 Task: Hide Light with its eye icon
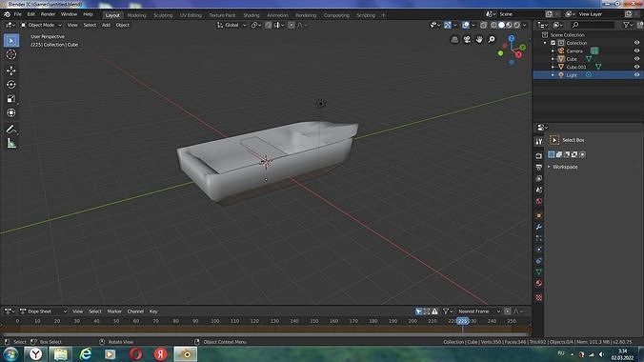636,75
